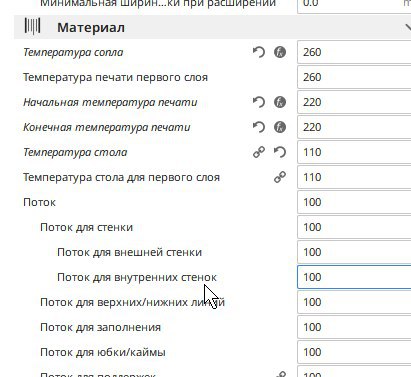The image size is (411, 377).
Task: Click the formula icon for Конечная температура печати
Action: [280, 127]
